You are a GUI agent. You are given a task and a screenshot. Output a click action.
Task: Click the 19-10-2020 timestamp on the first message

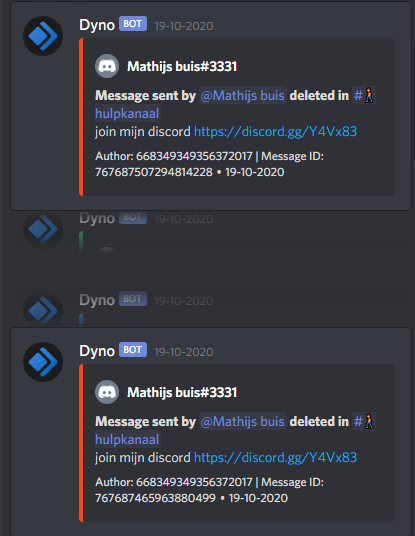coord(184,26)
